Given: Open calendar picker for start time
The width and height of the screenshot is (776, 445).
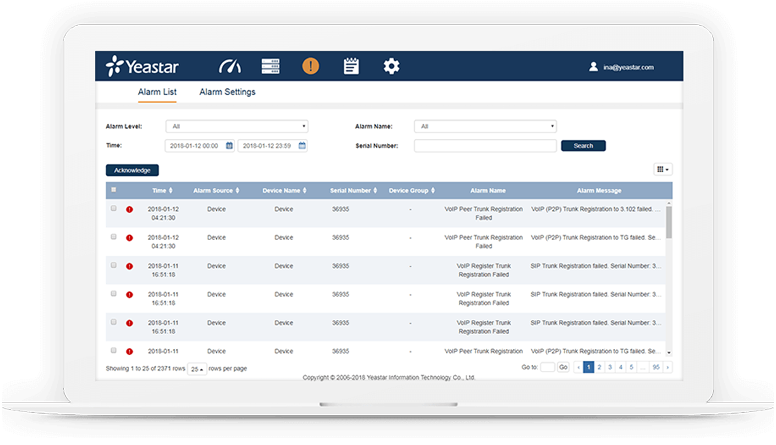Looking at the screenshot, I should (x=229, y=146).
